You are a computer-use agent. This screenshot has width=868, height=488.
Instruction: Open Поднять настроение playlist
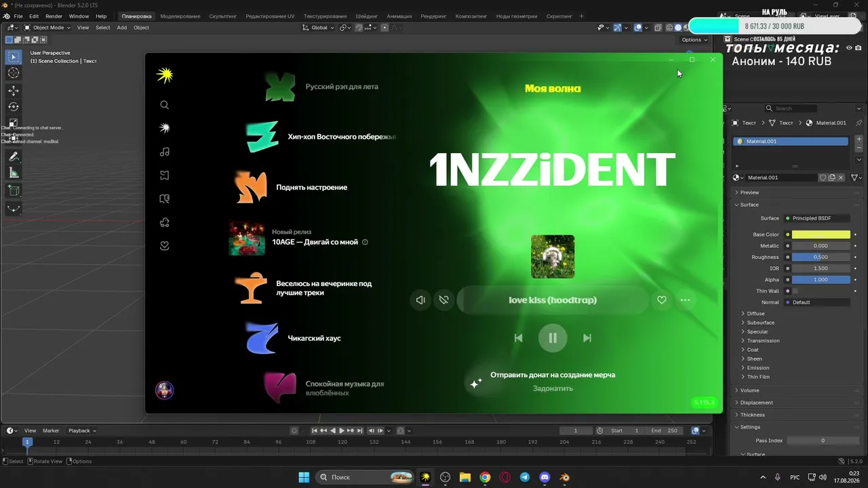[x=290, y=187]
